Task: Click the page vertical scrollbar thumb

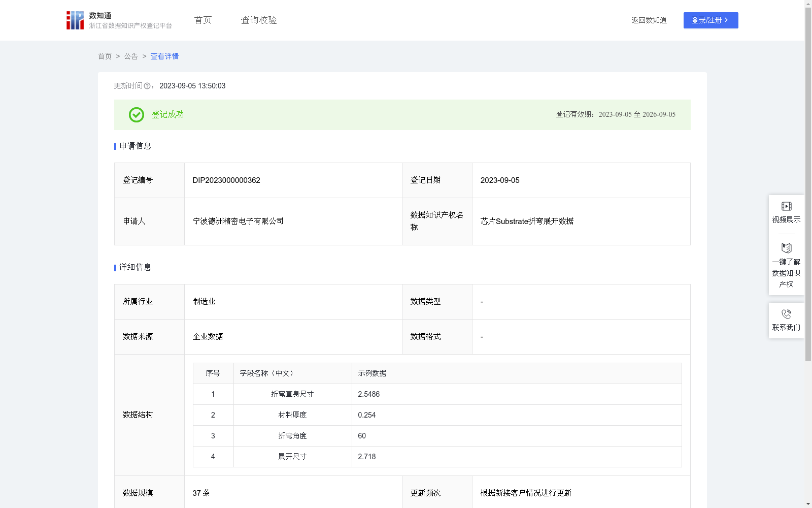Action: (x=808, y=184)
